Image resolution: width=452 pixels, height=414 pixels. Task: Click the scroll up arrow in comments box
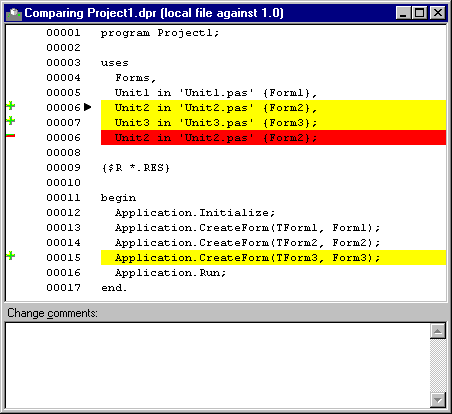tap(438, 331)
